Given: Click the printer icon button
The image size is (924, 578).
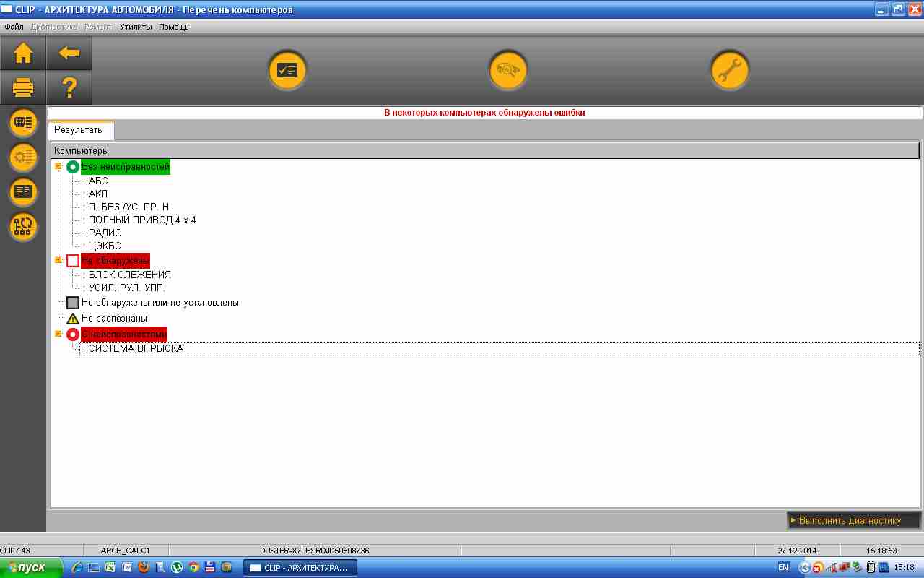Looking at the screenshot, I should point(23,88).
